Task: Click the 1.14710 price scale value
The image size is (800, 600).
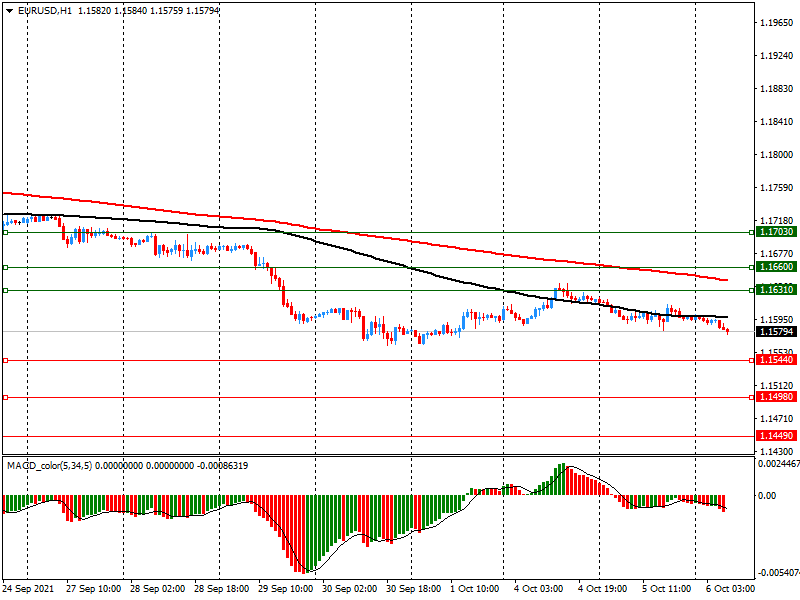Action: click(x=777, y=418)
